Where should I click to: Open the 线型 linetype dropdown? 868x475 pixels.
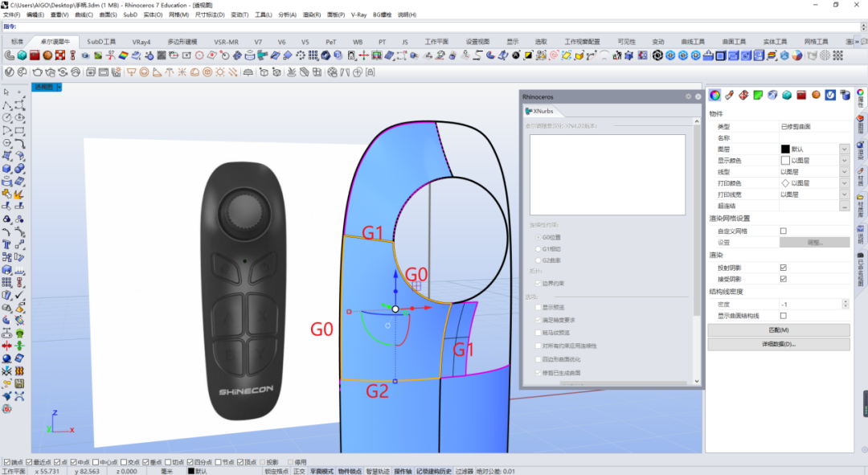coord(844,172)
